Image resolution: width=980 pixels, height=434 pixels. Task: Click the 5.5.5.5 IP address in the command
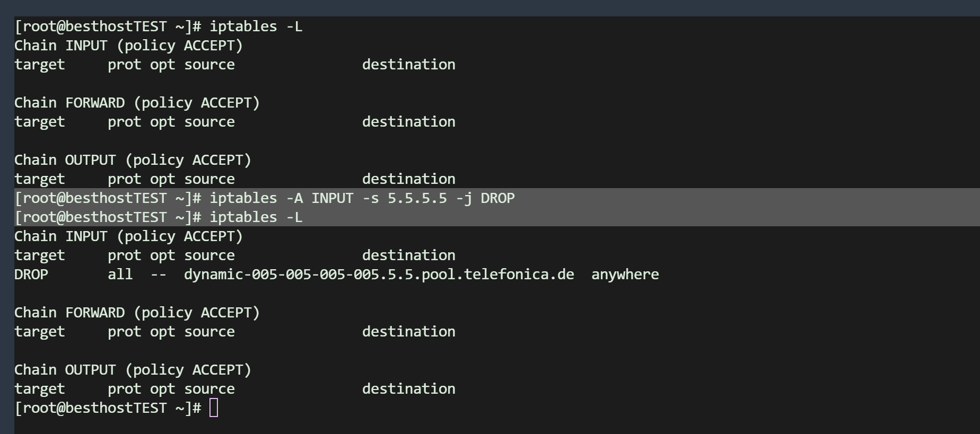(417, 198)
